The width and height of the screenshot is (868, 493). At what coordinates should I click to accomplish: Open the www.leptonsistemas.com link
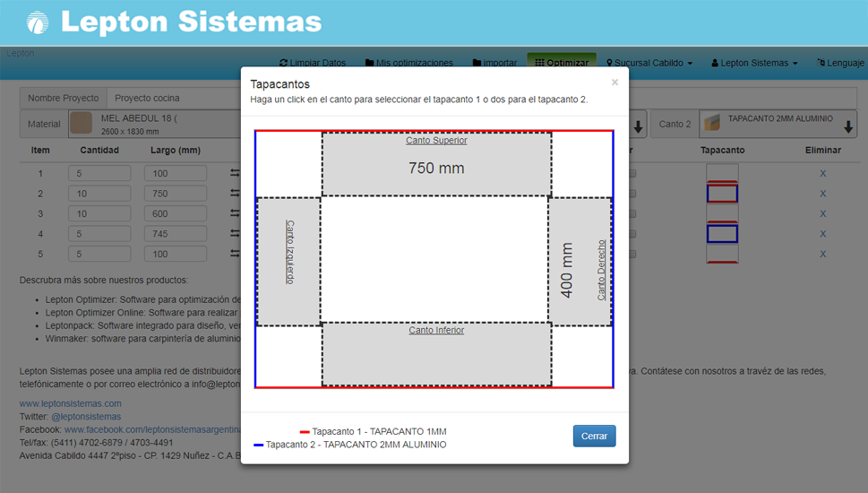pos(70,403)
